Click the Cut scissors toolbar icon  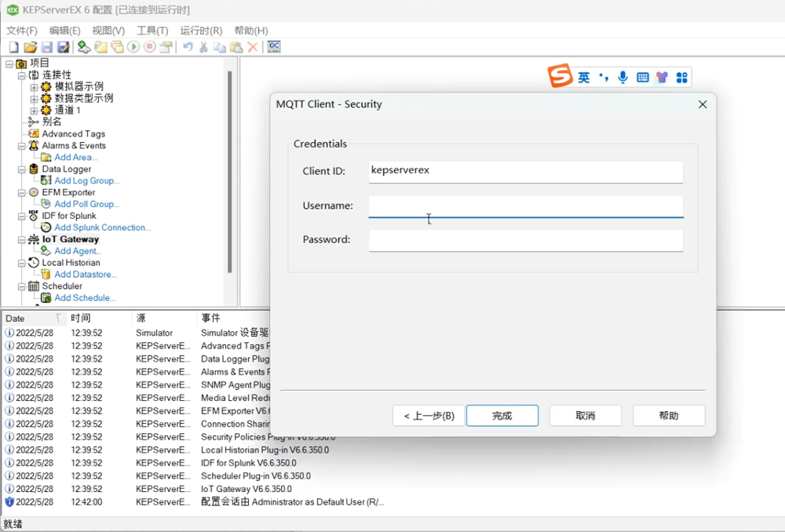[203, 47]
